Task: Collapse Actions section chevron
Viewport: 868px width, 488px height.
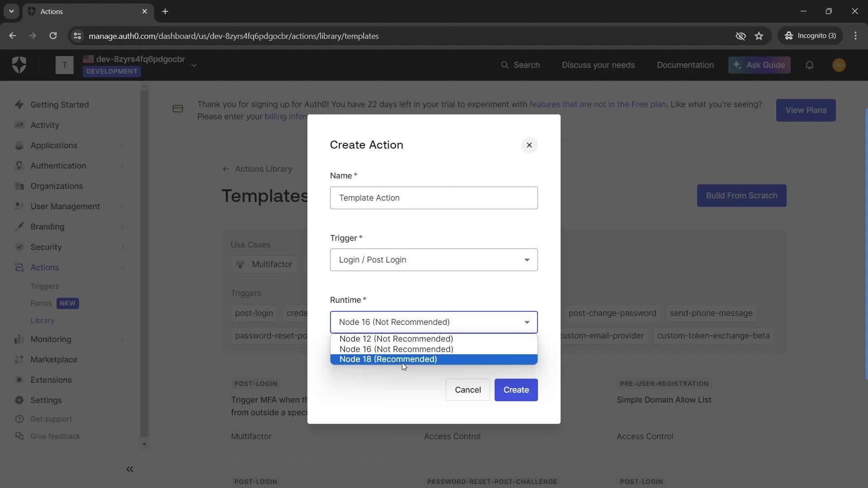Action: coord(123,267)
